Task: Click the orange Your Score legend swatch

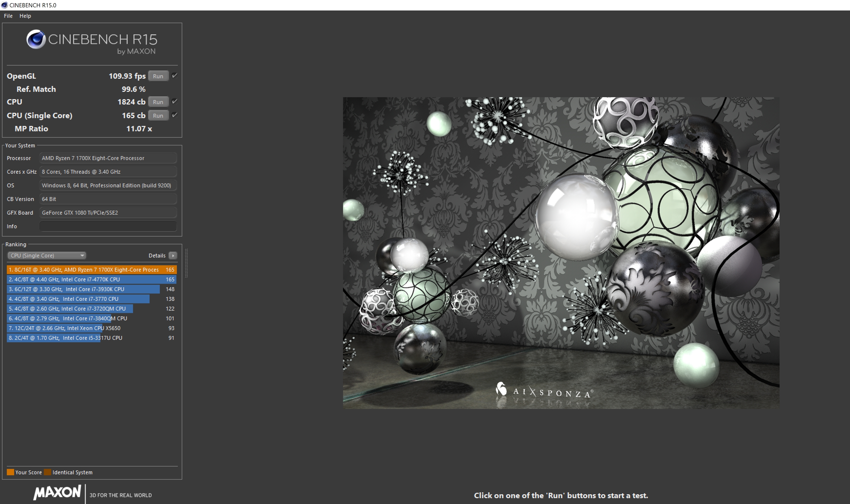Action: point(10,472)
